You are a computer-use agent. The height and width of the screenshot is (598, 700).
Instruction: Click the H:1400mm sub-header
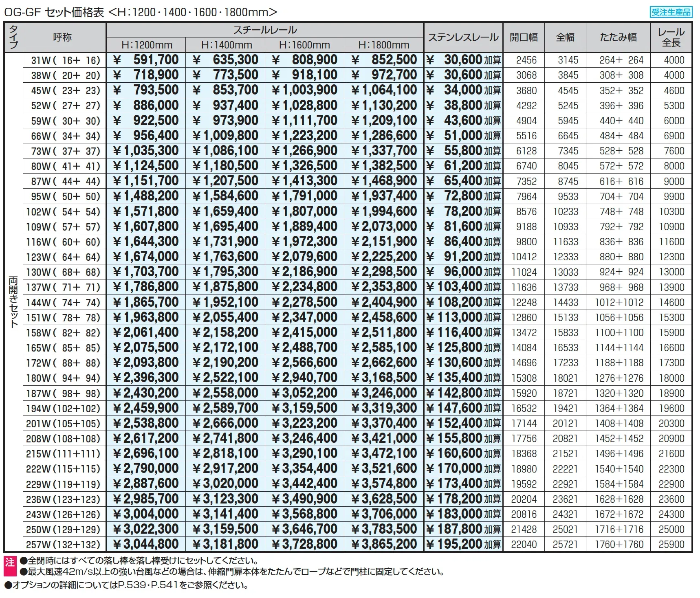[x=225, y=45]
